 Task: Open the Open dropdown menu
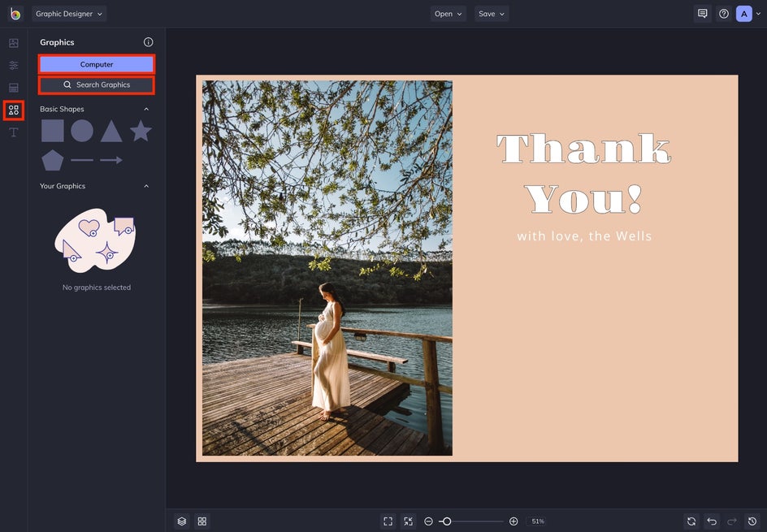448,14
